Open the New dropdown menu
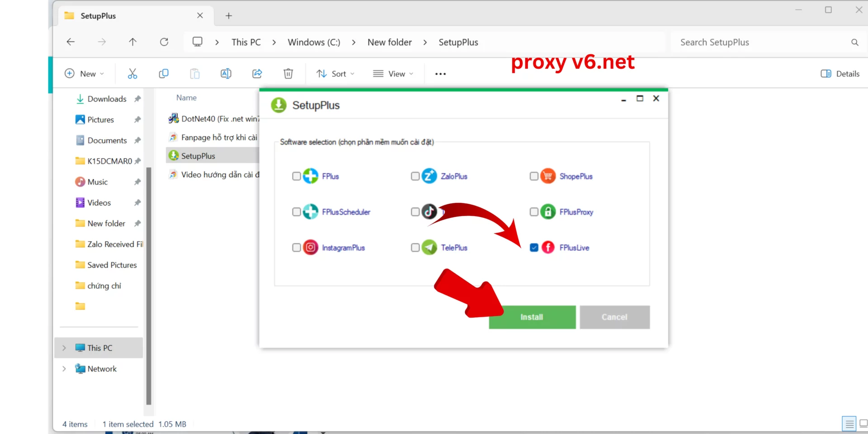868x434 pixels. [x=85, y=74]
